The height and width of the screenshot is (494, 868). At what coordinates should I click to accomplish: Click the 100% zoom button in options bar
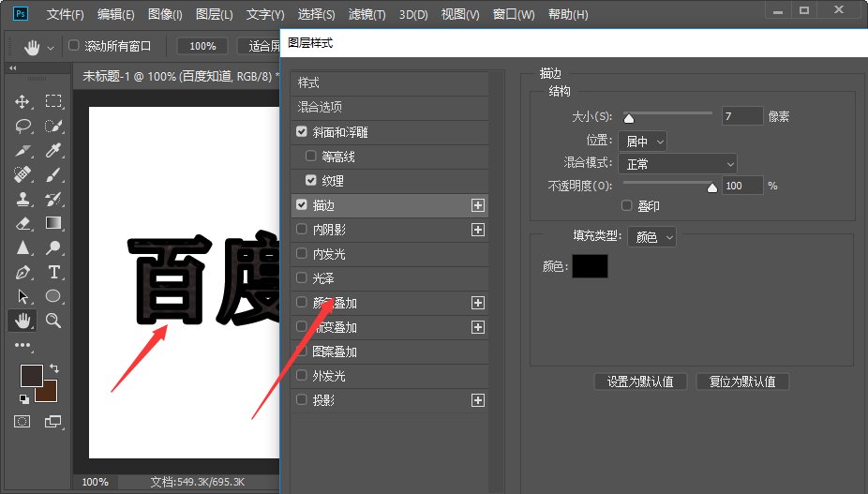(x=202, y=46)
